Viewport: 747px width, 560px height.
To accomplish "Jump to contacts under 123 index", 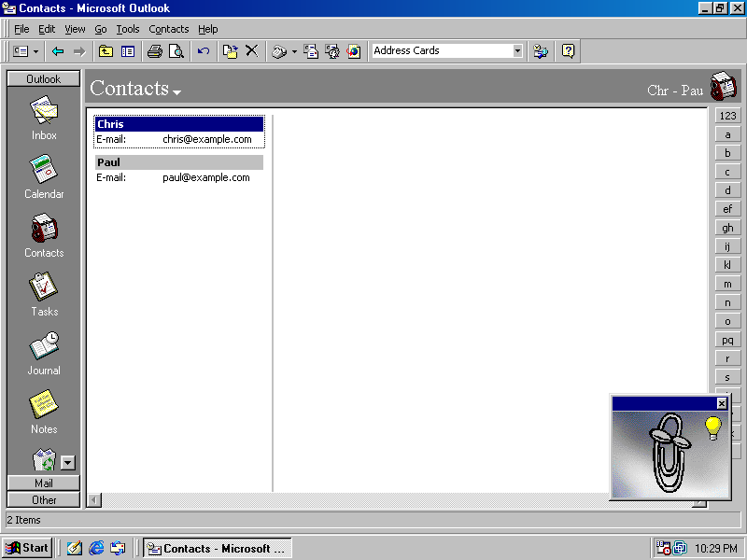I will 727,116.
